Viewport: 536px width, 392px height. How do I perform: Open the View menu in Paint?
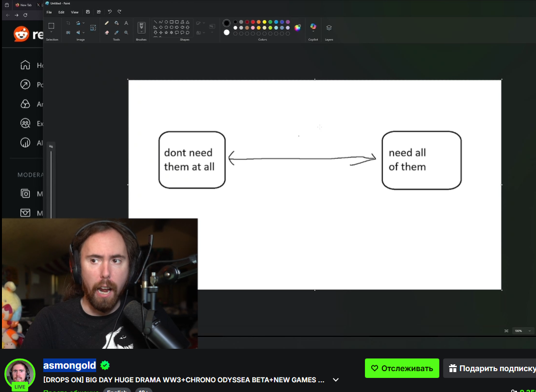74,12
